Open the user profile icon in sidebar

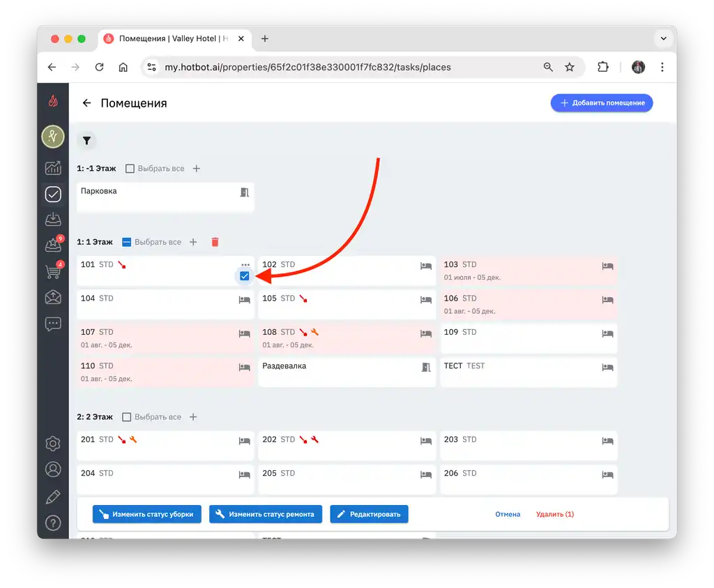tap(53, 469)
